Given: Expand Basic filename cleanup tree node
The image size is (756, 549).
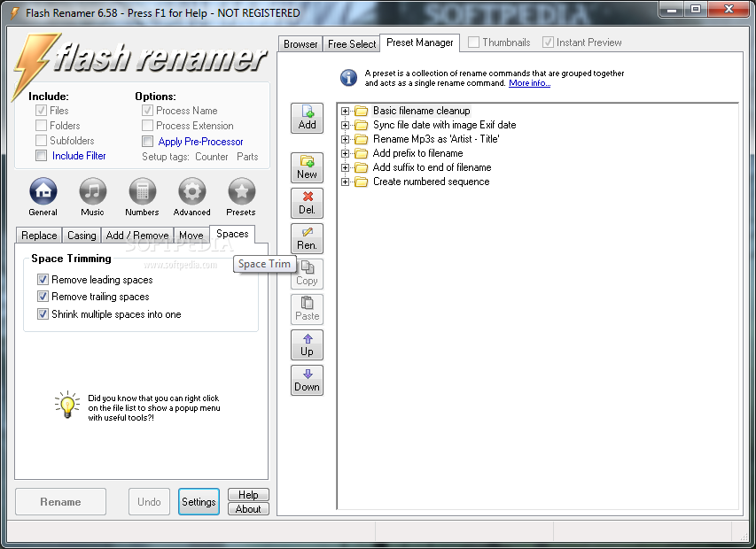Looking at the screenshot, I should 345,112.
